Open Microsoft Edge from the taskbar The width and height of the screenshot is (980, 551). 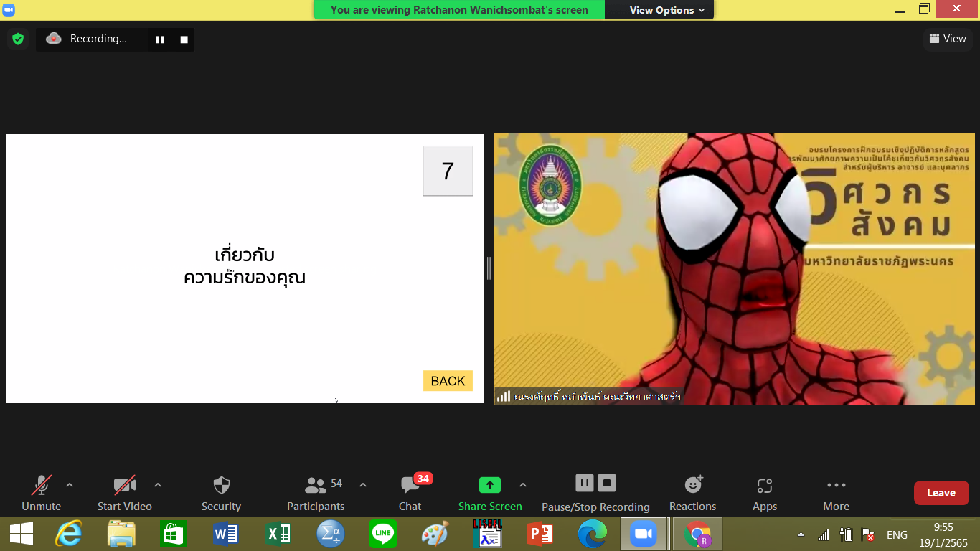592,534
